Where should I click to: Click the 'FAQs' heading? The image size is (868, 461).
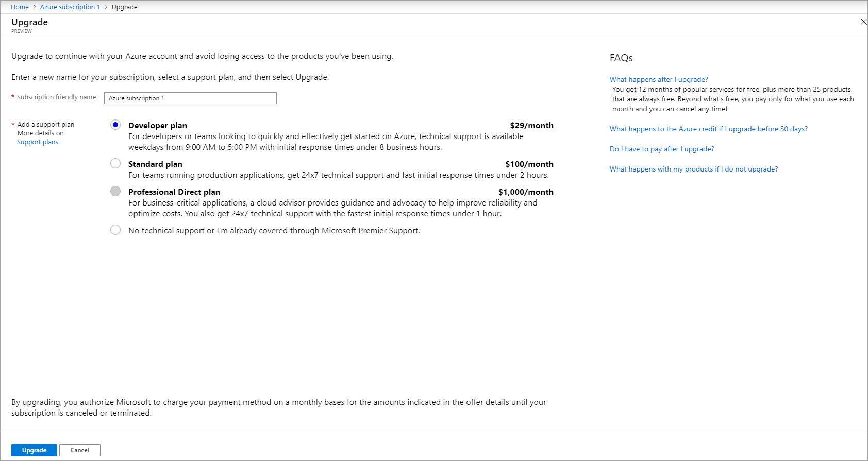621,58
